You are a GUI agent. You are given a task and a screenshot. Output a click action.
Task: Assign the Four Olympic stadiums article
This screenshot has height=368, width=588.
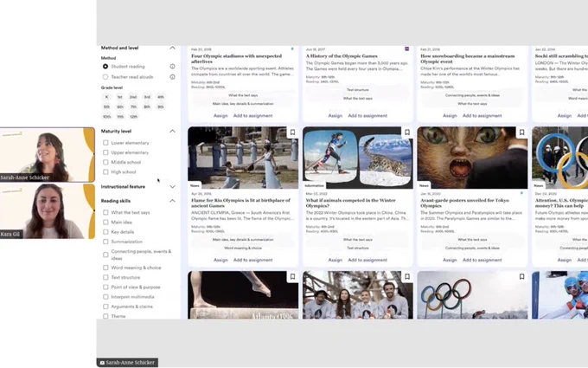point(220,116)
